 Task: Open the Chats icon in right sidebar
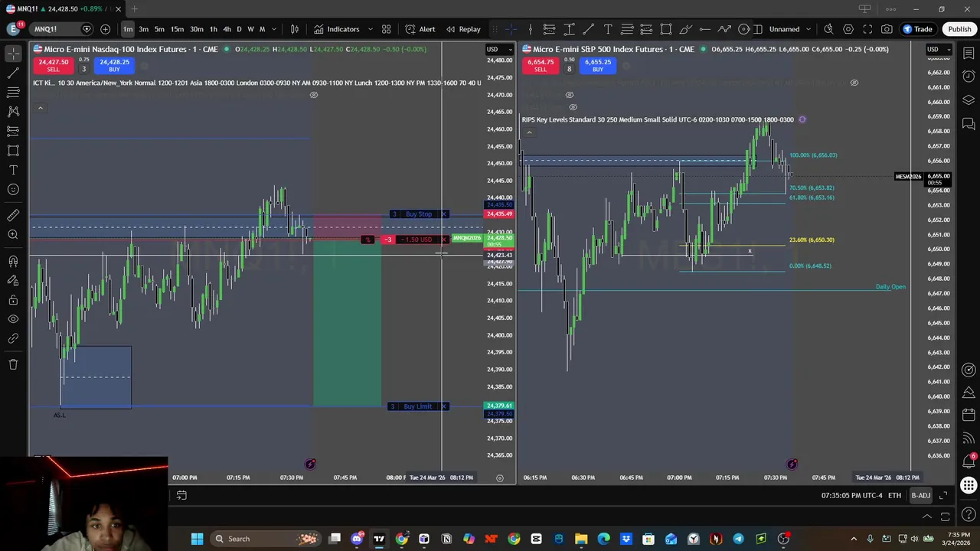(x=969, y=124)
